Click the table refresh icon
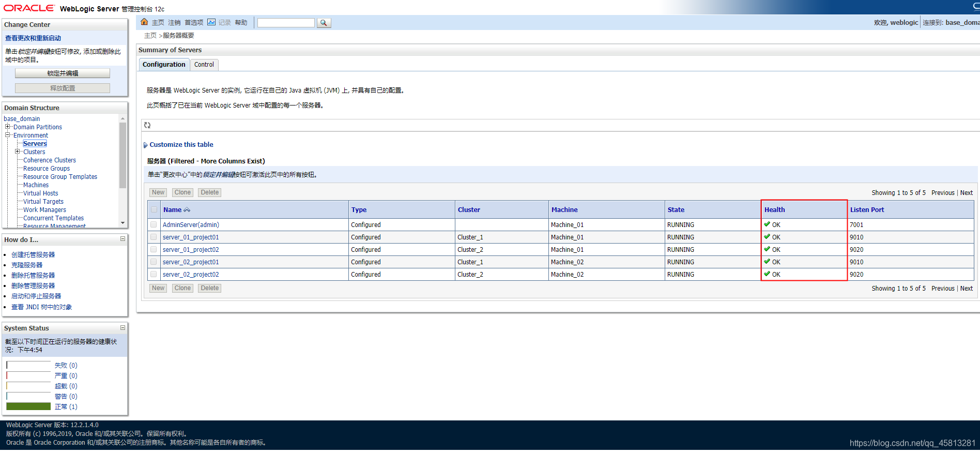980x453 pixels. click(147, 125)
